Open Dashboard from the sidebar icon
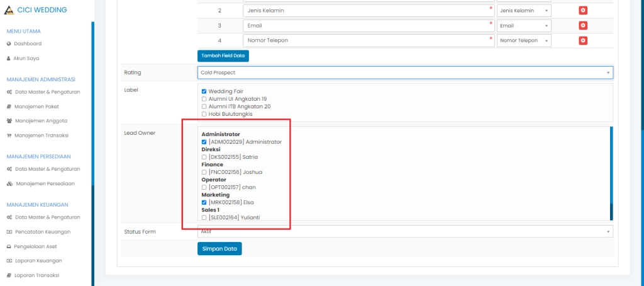The height and width of the screenshot is (286, 644). (x=9, y=43)
